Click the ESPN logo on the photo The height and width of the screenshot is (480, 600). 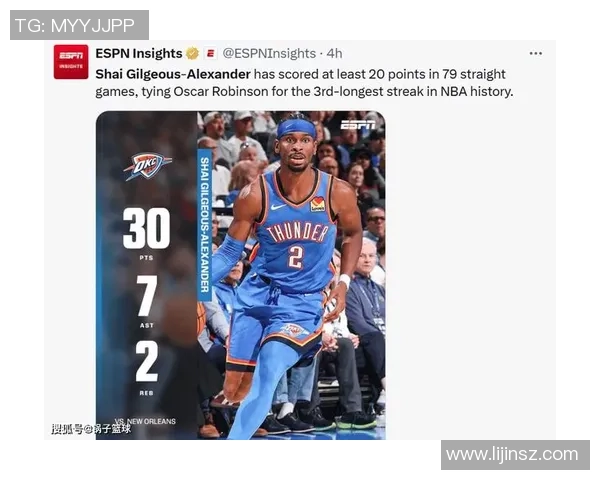click(x=357, y=125)
